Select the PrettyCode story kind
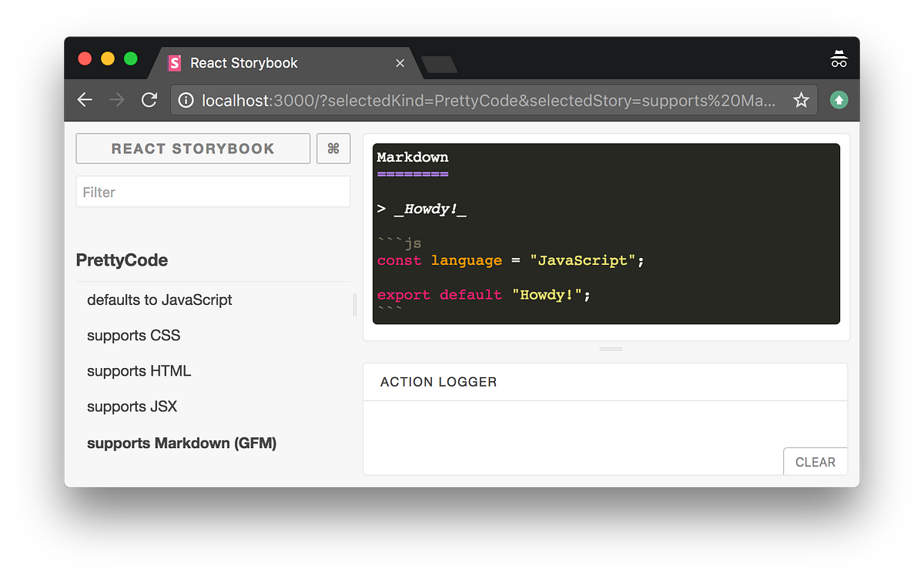 coord(122,260)
